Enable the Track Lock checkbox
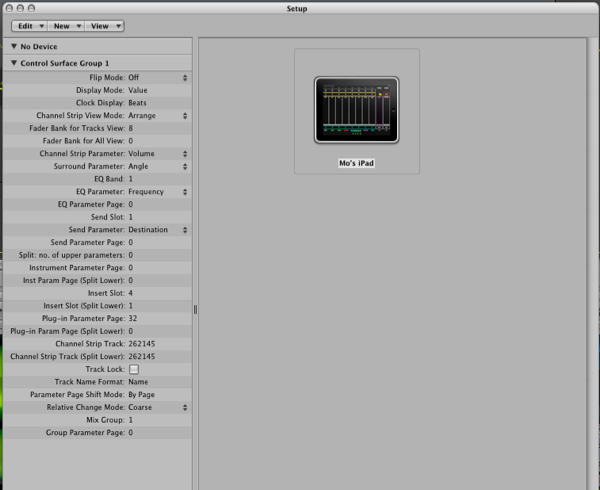Screen dimensions: 600x490 tap(133, 370)
